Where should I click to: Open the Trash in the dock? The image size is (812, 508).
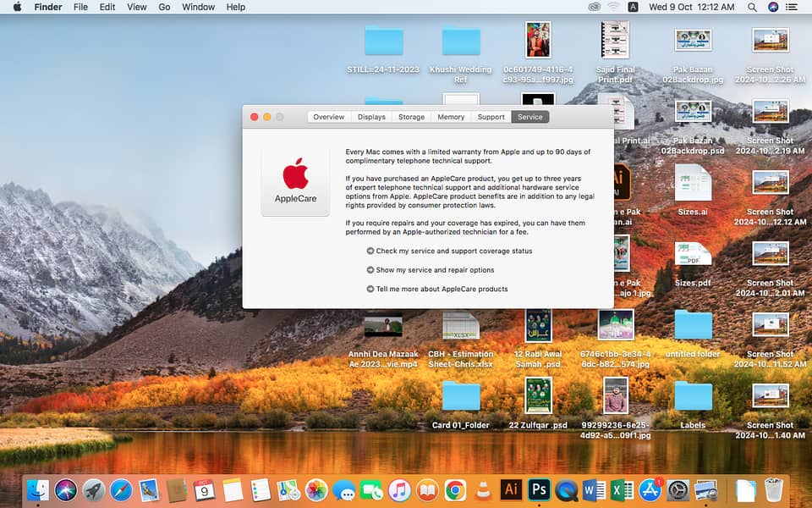(x=773, y=489)
